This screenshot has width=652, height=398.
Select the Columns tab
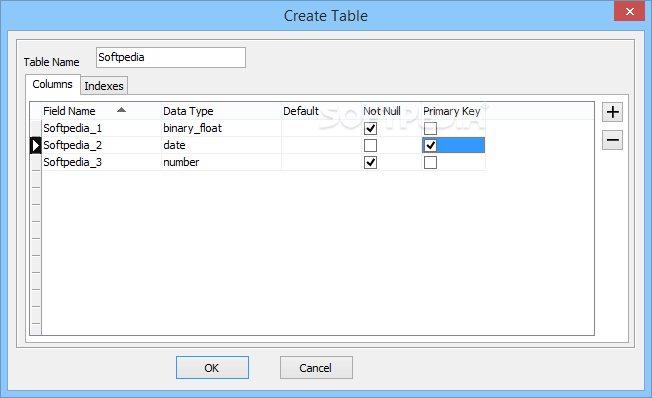[52, 84]
